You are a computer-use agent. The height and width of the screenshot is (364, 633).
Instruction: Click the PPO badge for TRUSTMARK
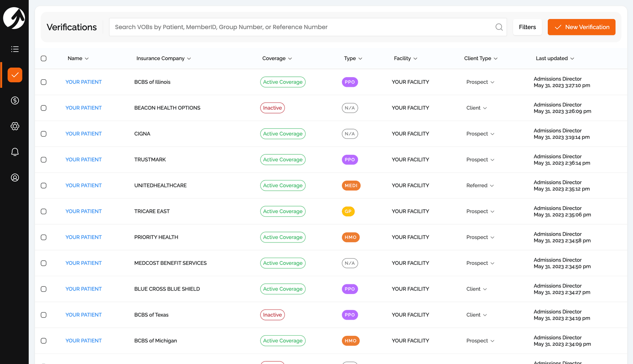tap(350, 160)
